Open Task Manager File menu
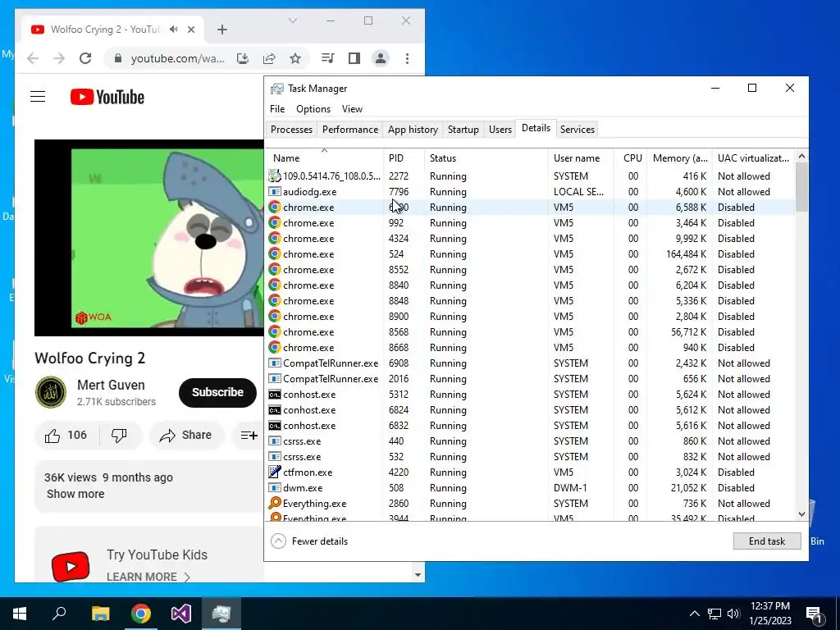Screen dimensions: 840x630 277,109
